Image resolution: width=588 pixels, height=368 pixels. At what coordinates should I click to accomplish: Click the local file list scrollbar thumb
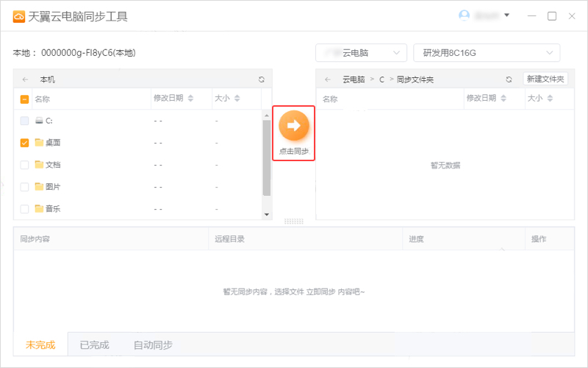pos(267,158)
